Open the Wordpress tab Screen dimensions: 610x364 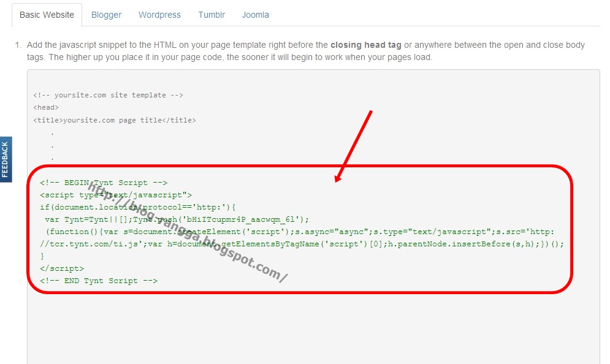(159, 15)
